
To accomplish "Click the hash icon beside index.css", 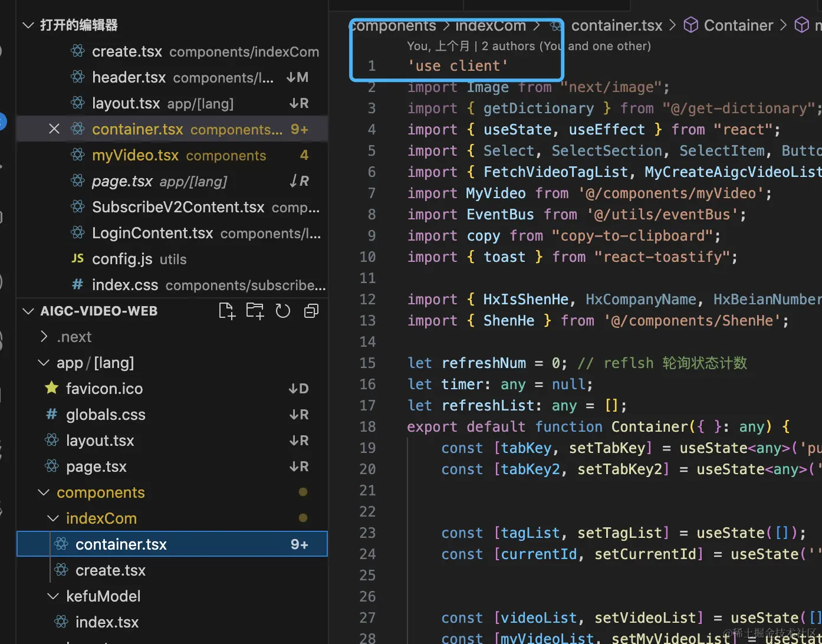I will click(77, 285).
